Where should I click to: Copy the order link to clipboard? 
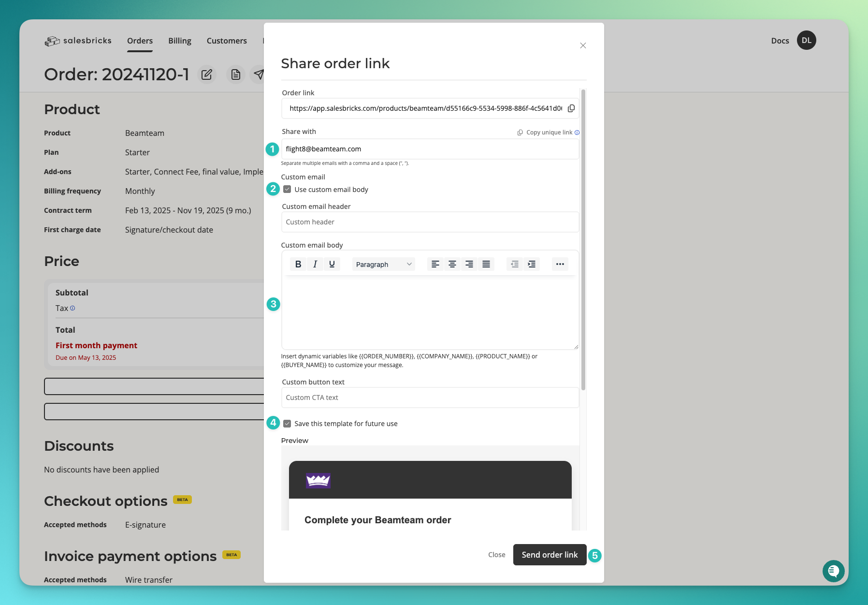[x=571, y=108]
